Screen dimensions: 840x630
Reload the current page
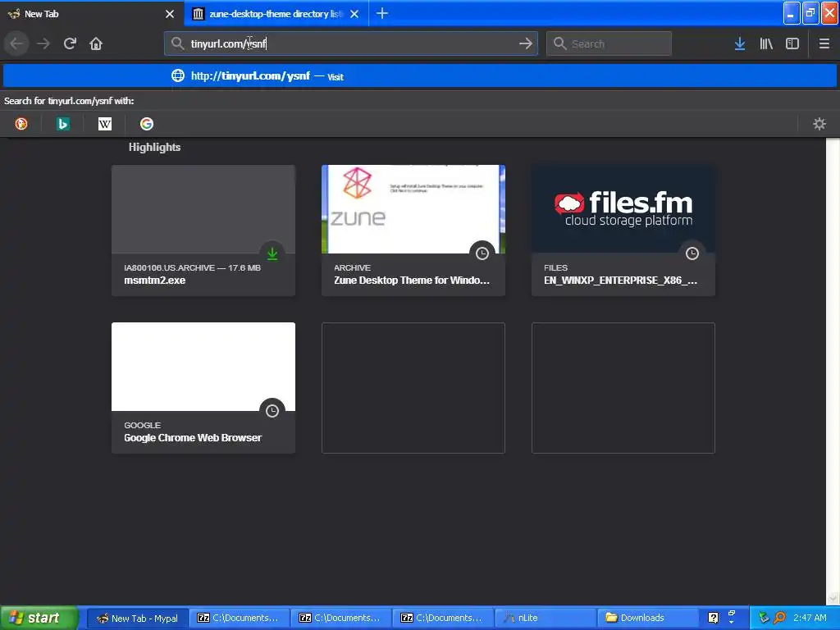pyautogui.click(x=70, y=44)
